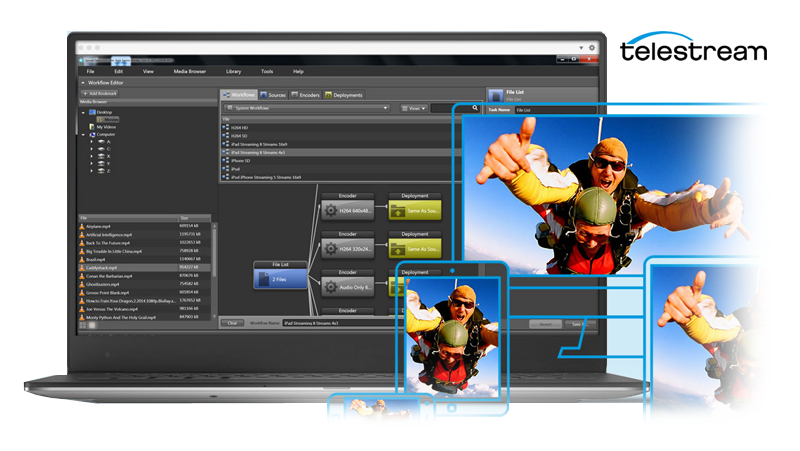This screenshot has height=451, width=800.
Task: Click the Add Bookmark button
Action: pyautogui.click(x=100, y=93)
